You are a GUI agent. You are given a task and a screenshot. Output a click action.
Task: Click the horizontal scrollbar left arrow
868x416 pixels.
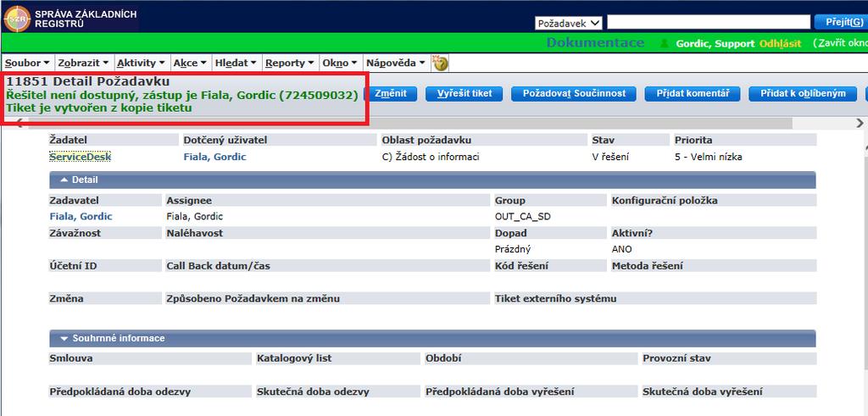point(19,123)
